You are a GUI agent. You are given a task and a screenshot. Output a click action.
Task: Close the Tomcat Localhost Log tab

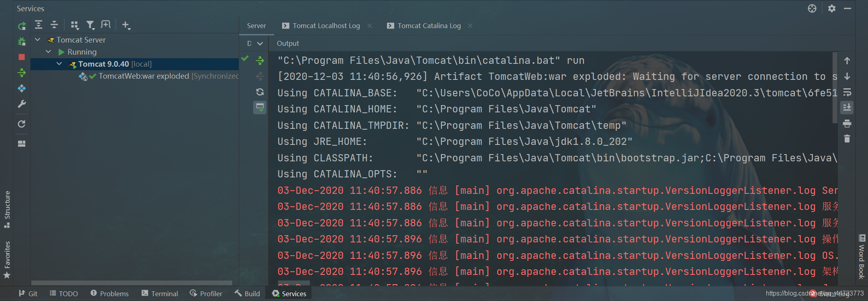click(x=370, y=26)
